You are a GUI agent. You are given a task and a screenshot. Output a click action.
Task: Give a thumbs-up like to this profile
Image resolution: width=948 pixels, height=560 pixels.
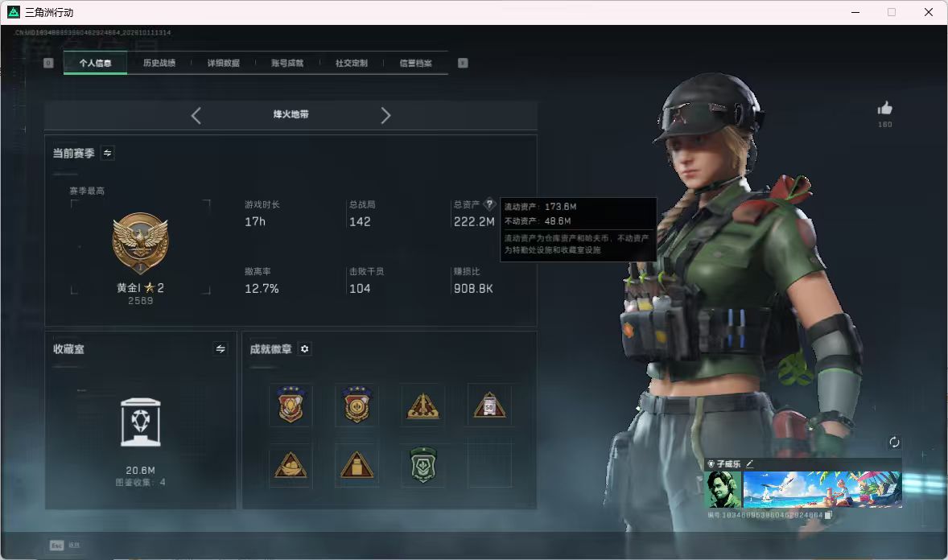tap(884, 109)
